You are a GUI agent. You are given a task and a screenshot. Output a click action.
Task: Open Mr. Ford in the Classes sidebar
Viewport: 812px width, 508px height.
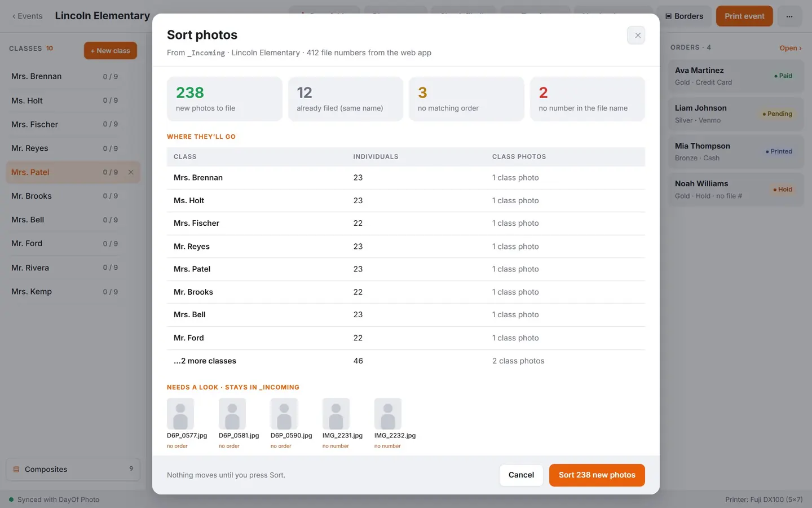(x=73, y=244)
